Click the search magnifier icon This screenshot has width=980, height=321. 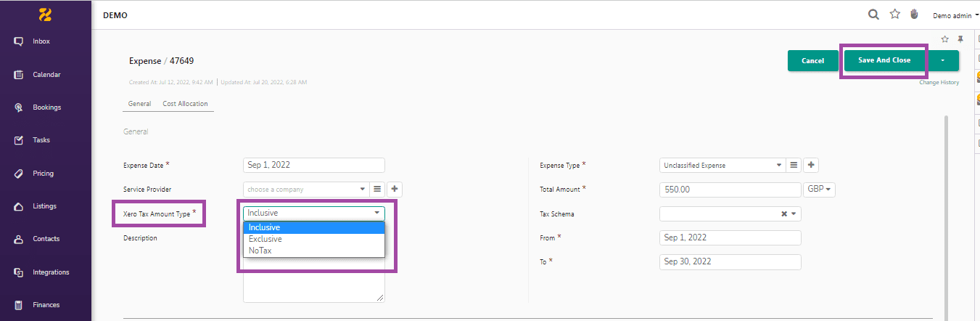(874, 15)
